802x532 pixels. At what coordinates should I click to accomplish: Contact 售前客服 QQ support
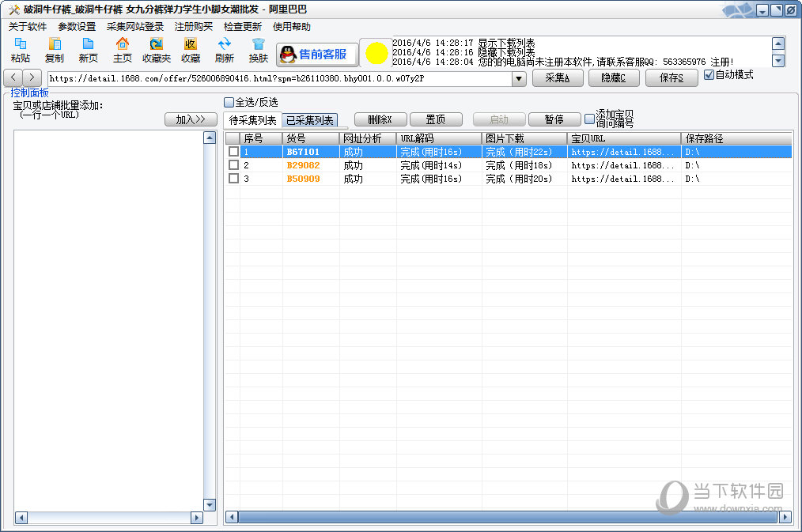tap(317, 55)
